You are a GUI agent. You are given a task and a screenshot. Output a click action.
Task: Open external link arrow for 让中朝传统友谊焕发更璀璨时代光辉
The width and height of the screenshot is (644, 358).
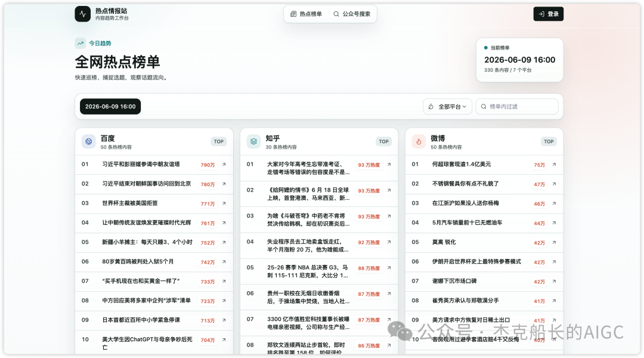click(224, 223)
